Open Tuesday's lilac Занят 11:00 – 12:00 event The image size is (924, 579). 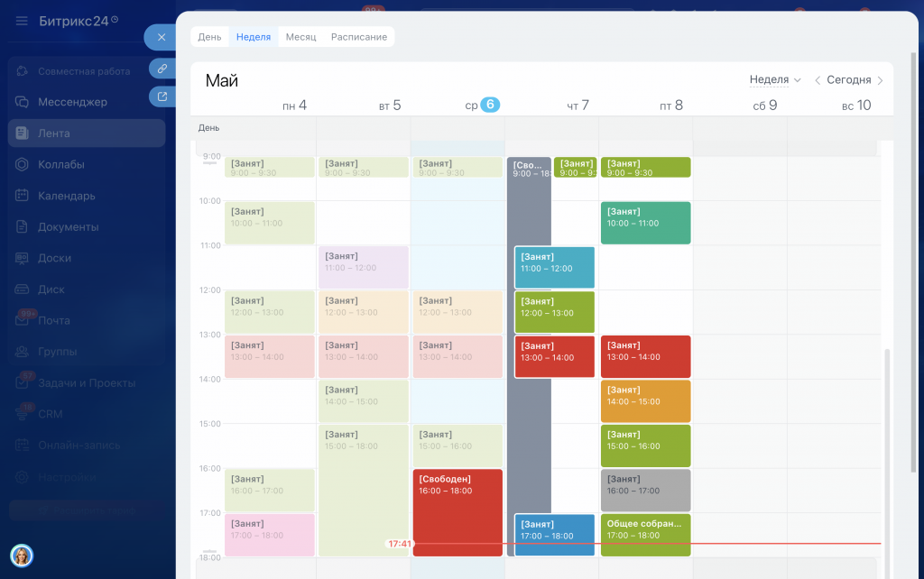[x=364, y=268]
